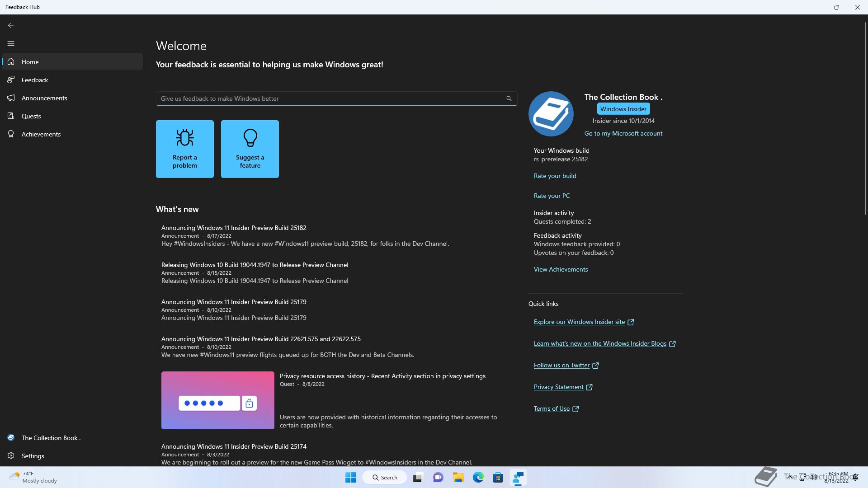Open Announcements in sidebar

(x=72, y=98)
